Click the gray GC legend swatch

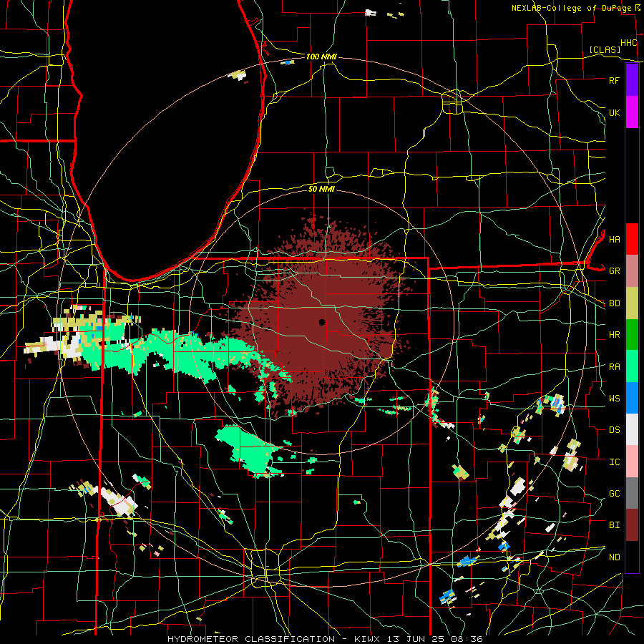tap(632, 493)
